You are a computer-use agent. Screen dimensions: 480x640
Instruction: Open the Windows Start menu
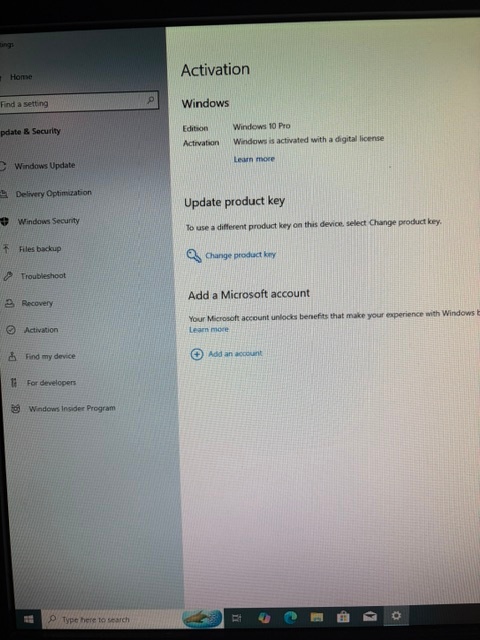[x=29, y=619]
